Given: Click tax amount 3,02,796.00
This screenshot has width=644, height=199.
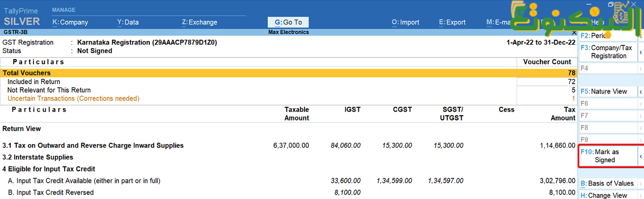Looking at the screenshot, I should coord(558,181).
